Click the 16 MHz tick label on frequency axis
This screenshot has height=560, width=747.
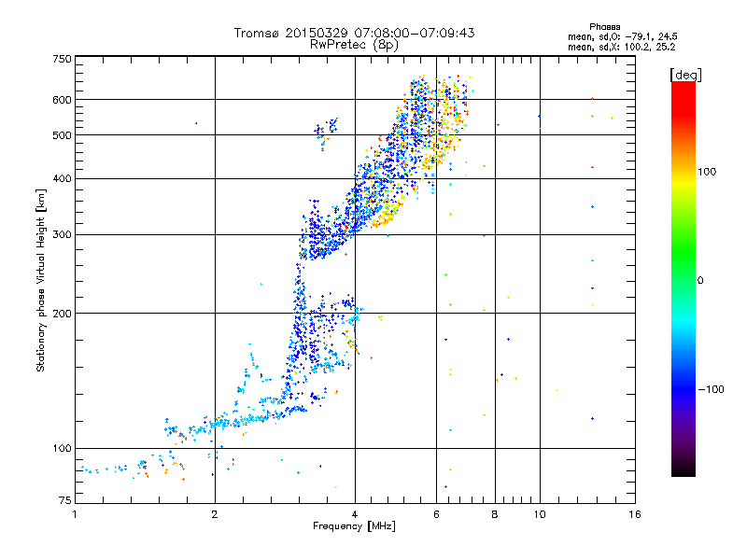(x=633, y=514)
